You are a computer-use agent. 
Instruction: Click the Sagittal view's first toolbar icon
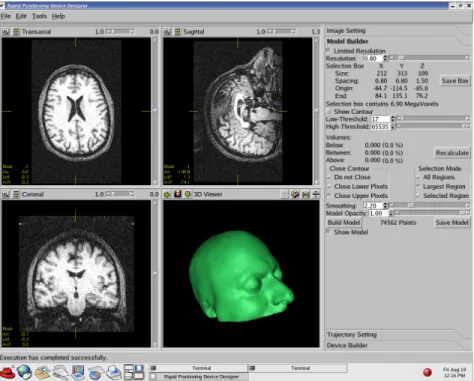167,32
